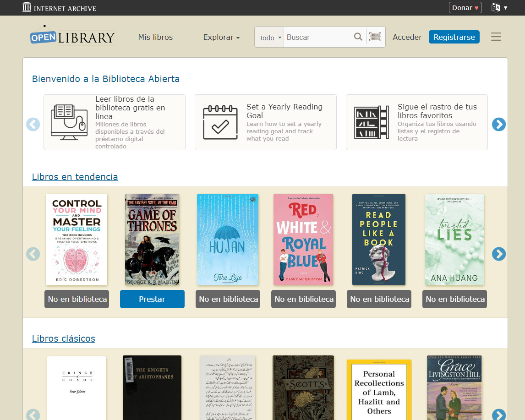Image resolution: width=525 pixels, height=420 pixels.
Task: Open the Twisted Lies book cover
Action: [x=454, y=240]
